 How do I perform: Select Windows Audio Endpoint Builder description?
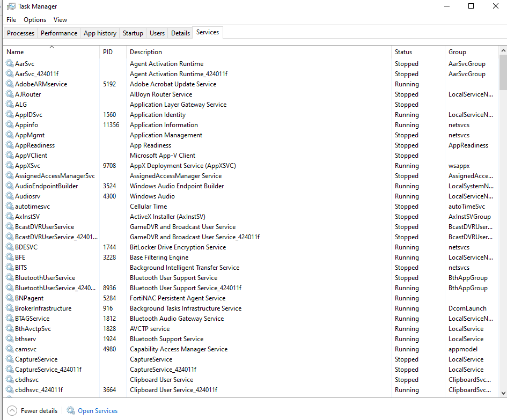177,186
